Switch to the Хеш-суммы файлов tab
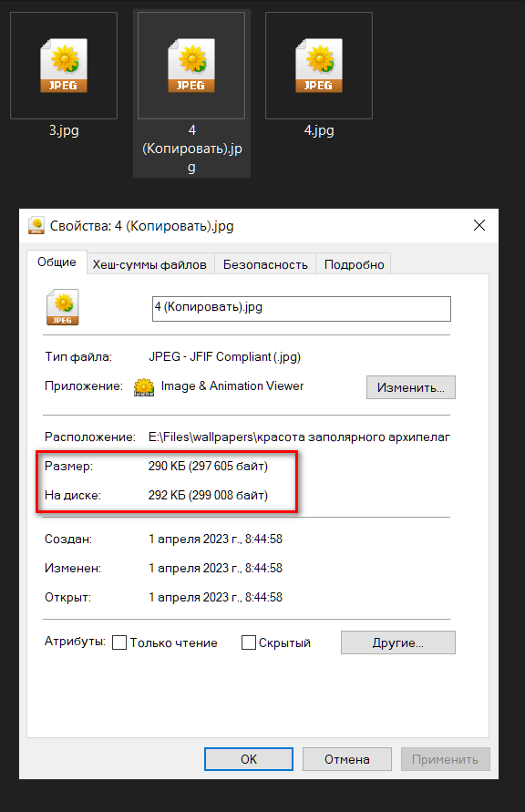 [x=149, y=264]
